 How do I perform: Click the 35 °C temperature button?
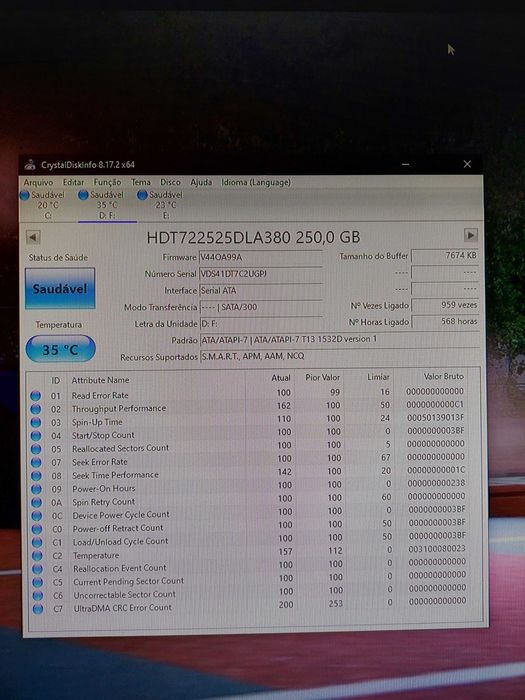pyautogui.click(x=60, y=349)
